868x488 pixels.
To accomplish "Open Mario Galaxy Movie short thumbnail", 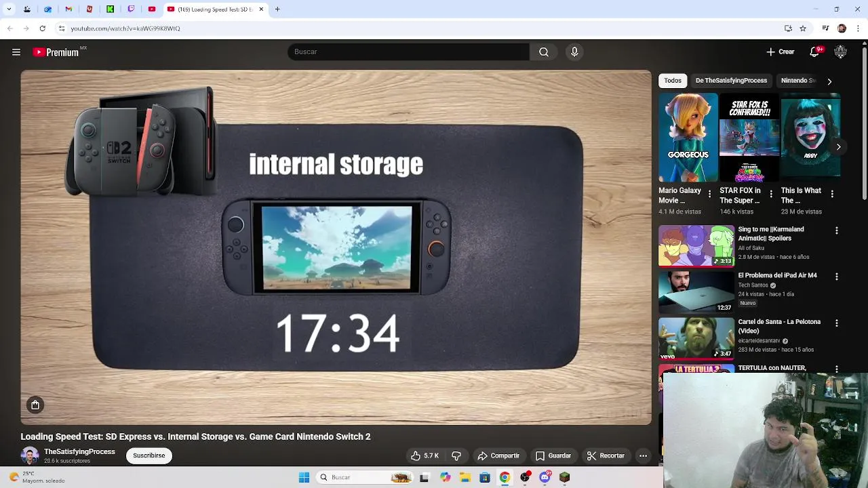I will (x=688, y=138).
